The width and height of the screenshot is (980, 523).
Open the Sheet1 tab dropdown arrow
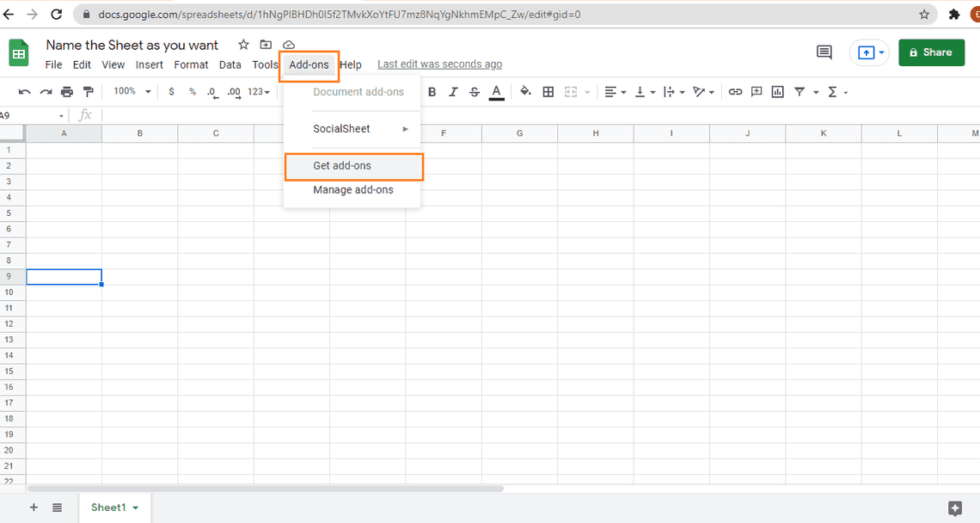(x=136, y=508)
